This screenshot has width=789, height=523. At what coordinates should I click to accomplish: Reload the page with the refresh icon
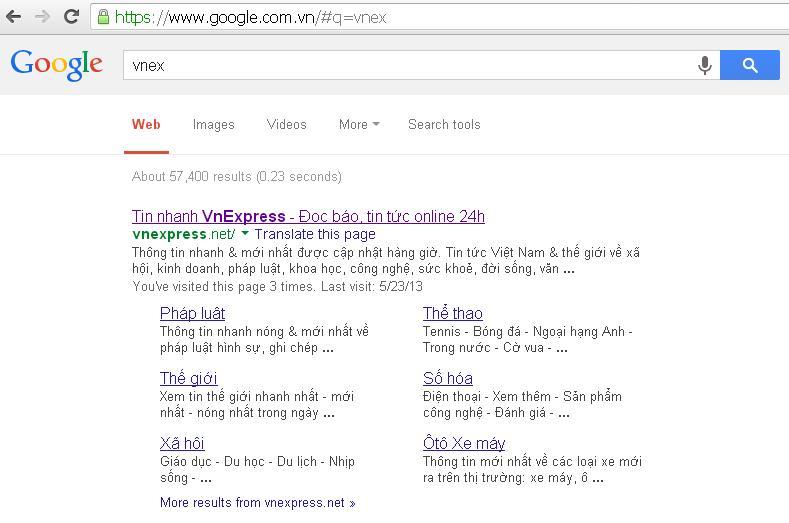click(x=71, y=17)
